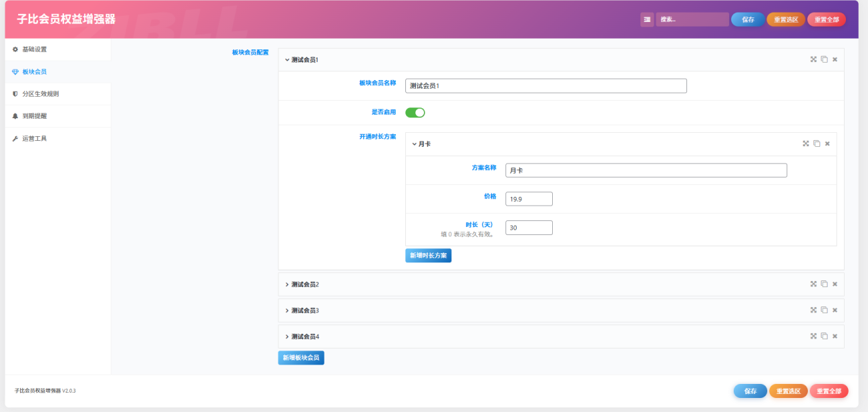Duplicate the 测试会员1 member block
Screen dimensions: 868x412
pyautogui.click(x=824, y=59)
